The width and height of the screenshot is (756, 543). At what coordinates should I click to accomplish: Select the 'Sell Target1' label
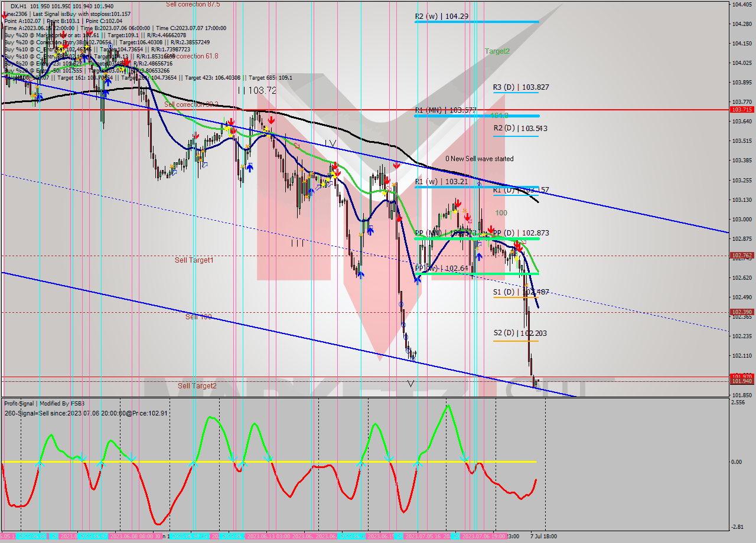click(x=194, y=260)
